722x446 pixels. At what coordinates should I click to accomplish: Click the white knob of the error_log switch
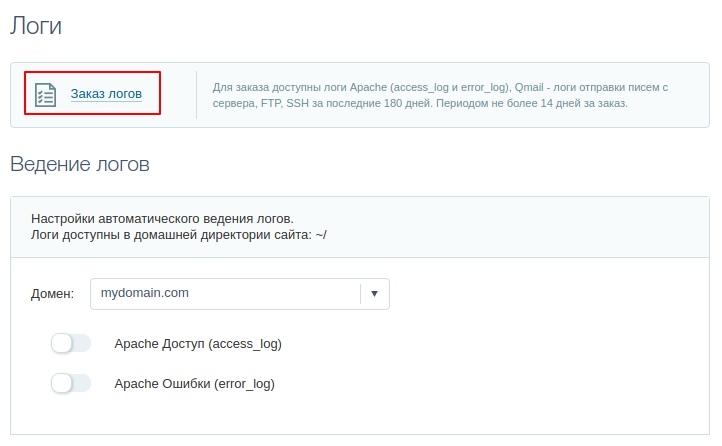[x=62, y=383]
